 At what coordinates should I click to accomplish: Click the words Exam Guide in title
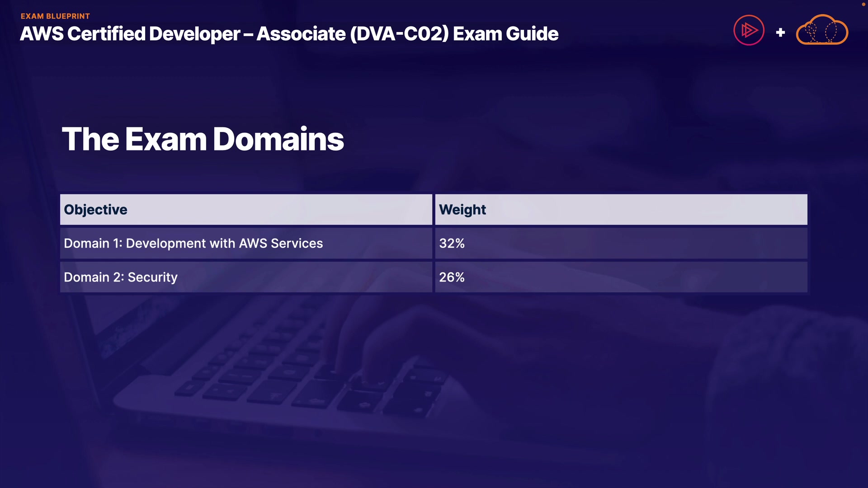505,34
